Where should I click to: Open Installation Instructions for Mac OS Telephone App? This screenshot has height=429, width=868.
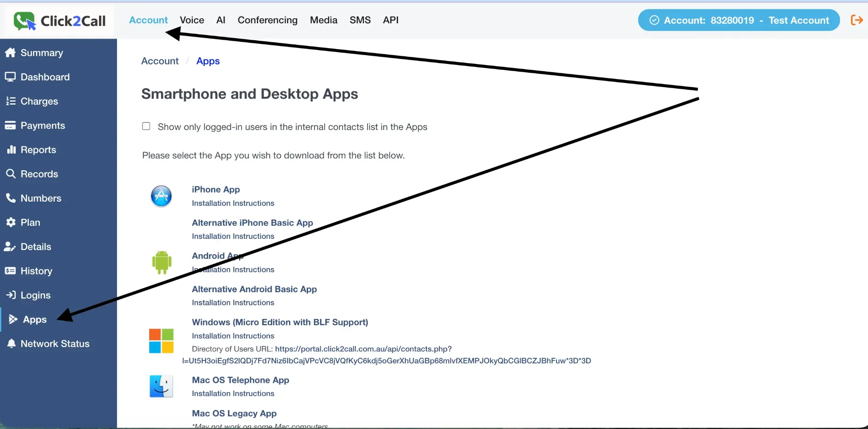tap(233, 393)
